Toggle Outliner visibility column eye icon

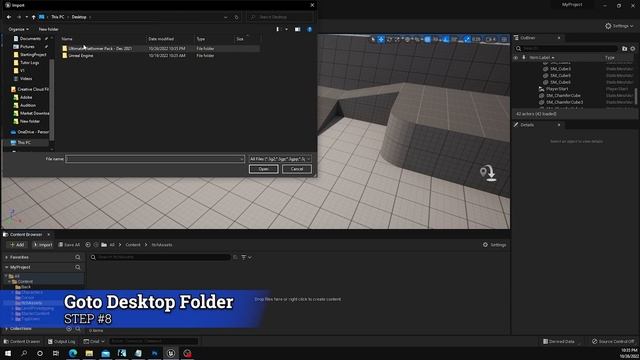516,58
